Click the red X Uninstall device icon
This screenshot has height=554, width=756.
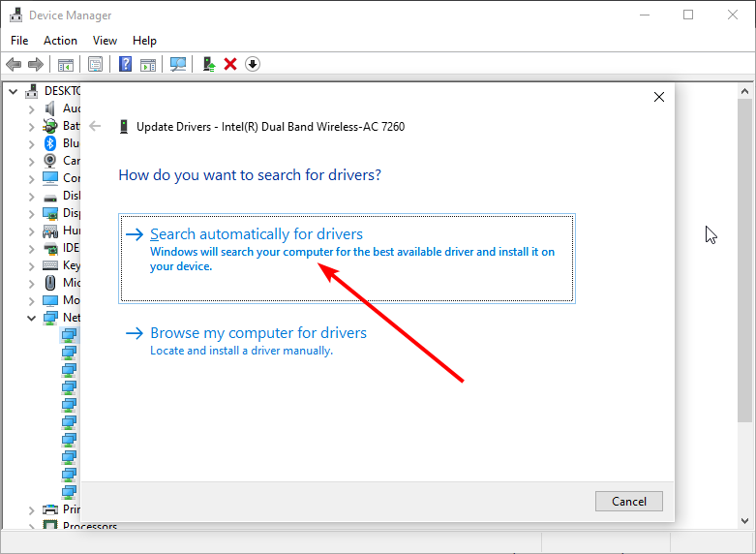tap(230, 64)
